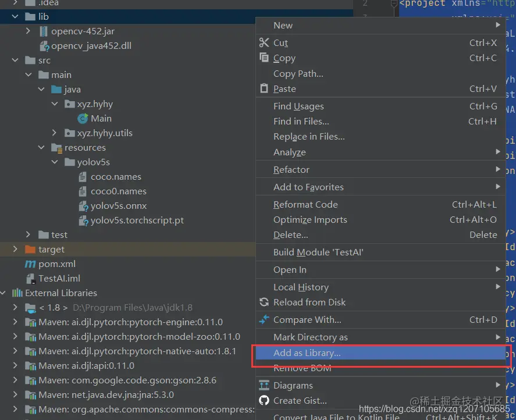The width and height of the screenshot is (516, 420).
Task: Click the opencv_java452.dll file icon
Action: pyautogui.click(x=44, y=46)
